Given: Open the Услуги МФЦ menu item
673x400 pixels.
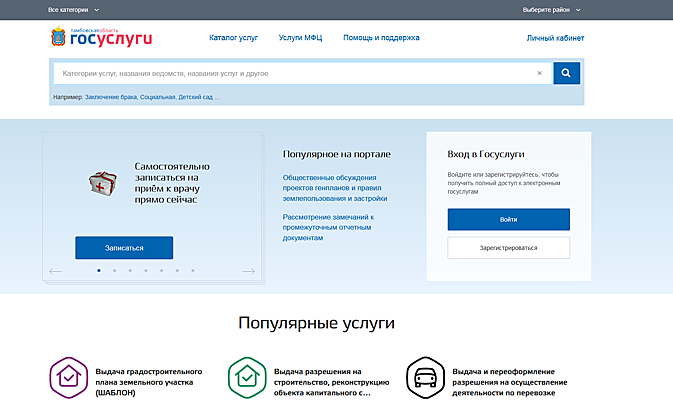Looking at the screenshot, I should pos(300,38).
